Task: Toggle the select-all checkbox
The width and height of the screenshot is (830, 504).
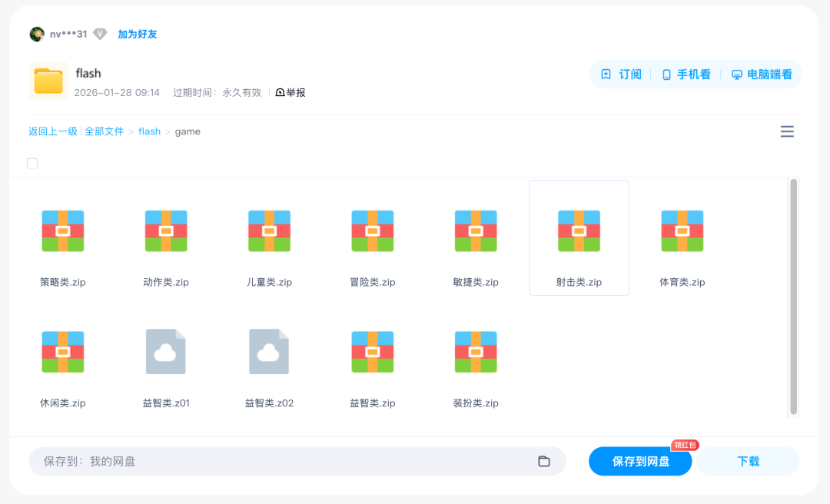Action: (32, 163)
